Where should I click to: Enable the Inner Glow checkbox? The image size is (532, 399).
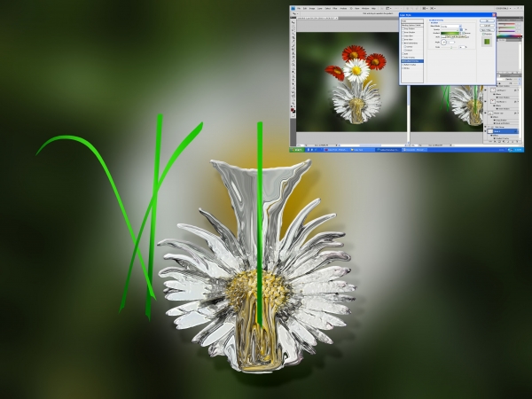[403, 39]
